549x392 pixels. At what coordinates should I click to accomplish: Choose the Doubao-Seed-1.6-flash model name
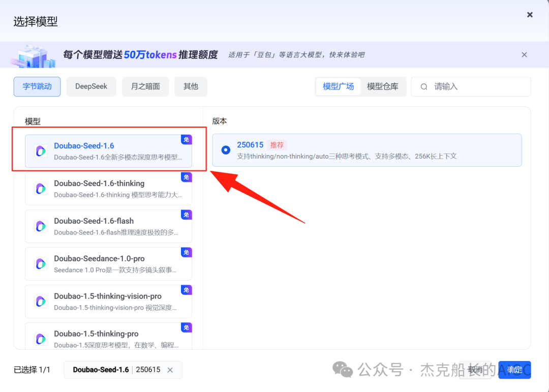point(94,221)
